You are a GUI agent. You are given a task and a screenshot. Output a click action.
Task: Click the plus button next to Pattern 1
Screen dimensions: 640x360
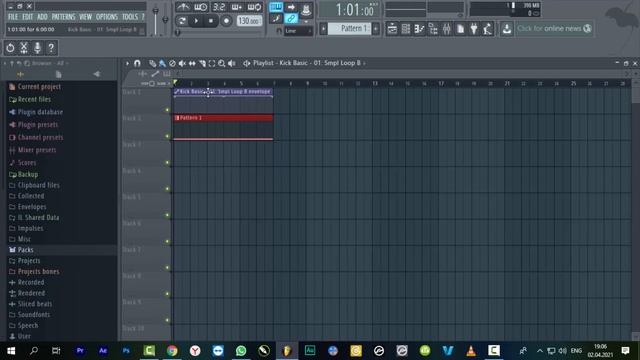coord(376,29)
